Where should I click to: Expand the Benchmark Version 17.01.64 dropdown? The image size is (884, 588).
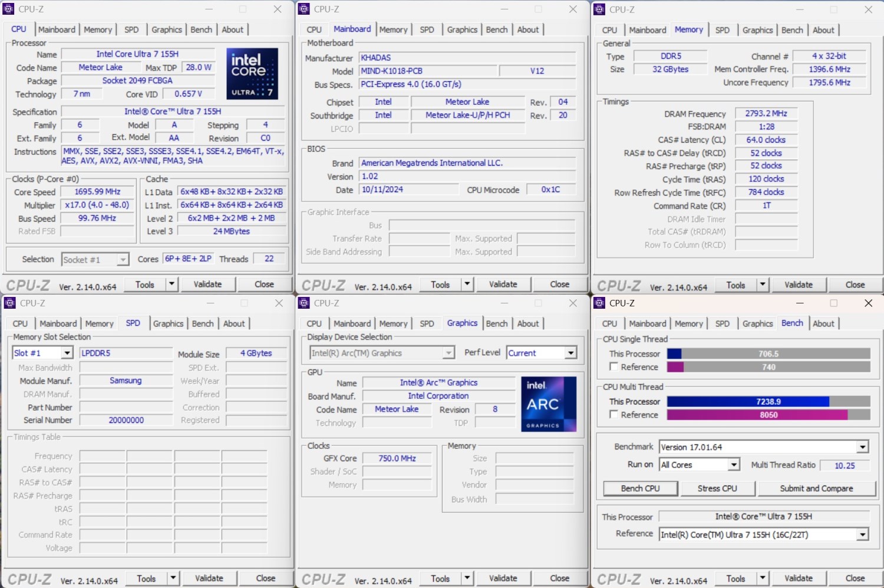pyautogui.click(x=862, y=447)
